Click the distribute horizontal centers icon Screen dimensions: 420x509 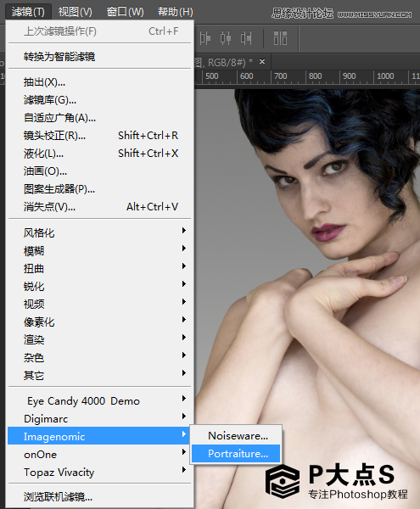(x=225, y=38)
